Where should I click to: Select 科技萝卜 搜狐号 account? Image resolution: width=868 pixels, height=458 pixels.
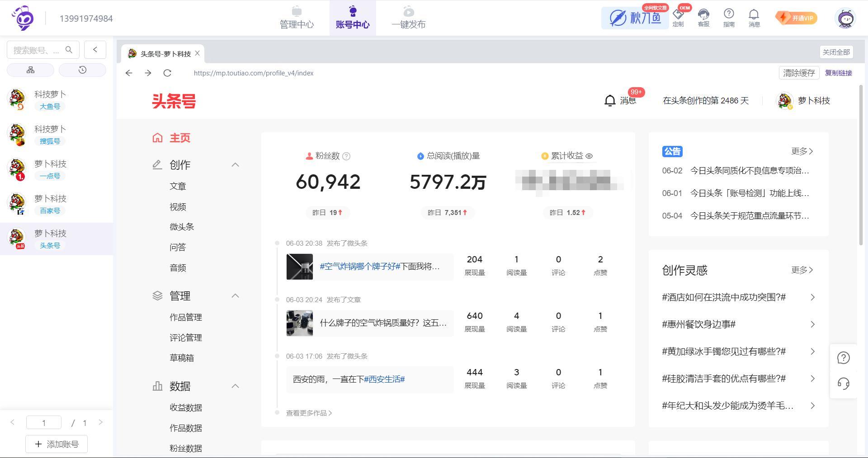57,135
